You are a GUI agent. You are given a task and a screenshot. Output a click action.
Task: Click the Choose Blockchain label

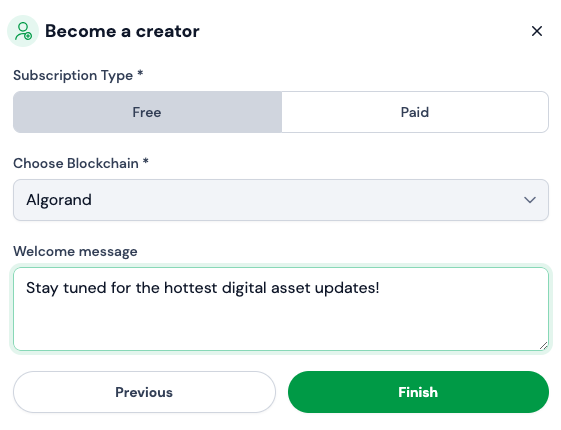(x=76, y=163)
